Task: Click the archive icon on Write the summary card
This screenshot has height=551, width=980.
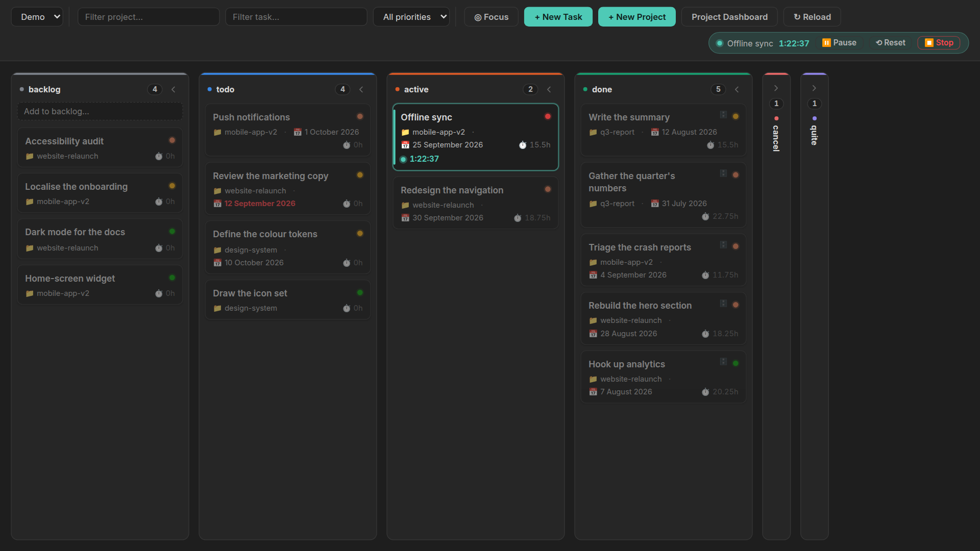Action: (x=723, y=115)
